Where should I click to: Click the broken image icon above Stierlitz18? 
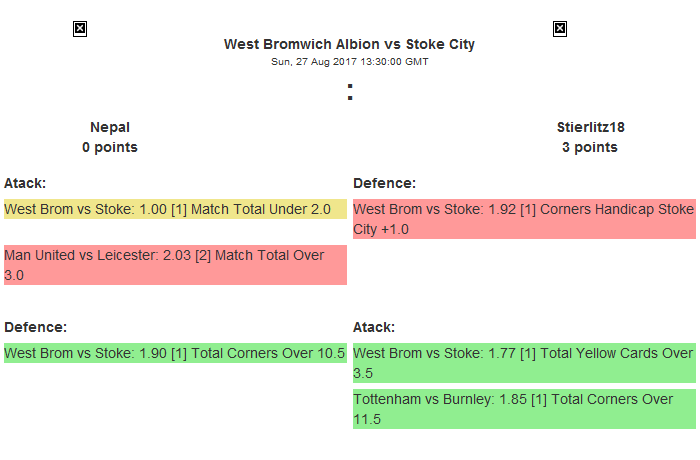tap(560, 29)
